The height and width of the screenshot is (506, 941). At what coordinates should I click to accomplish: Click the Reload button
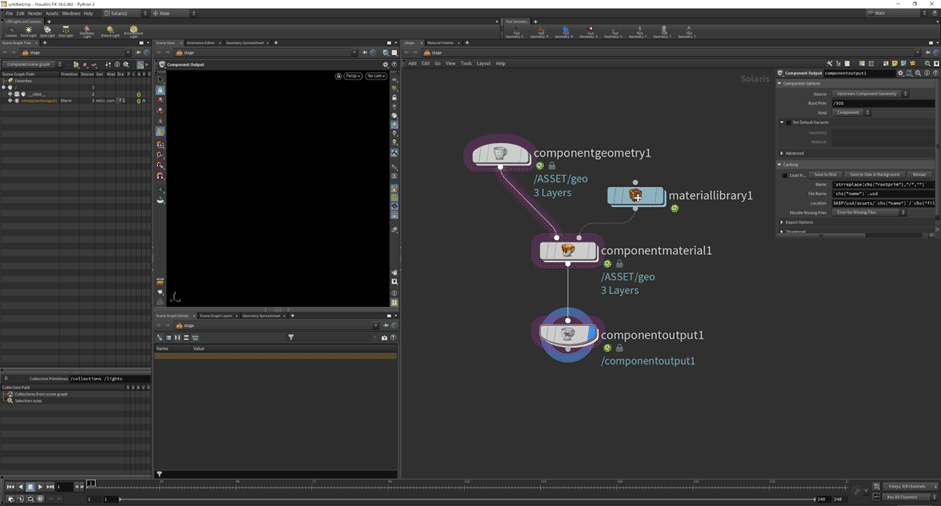coord(919,175)
